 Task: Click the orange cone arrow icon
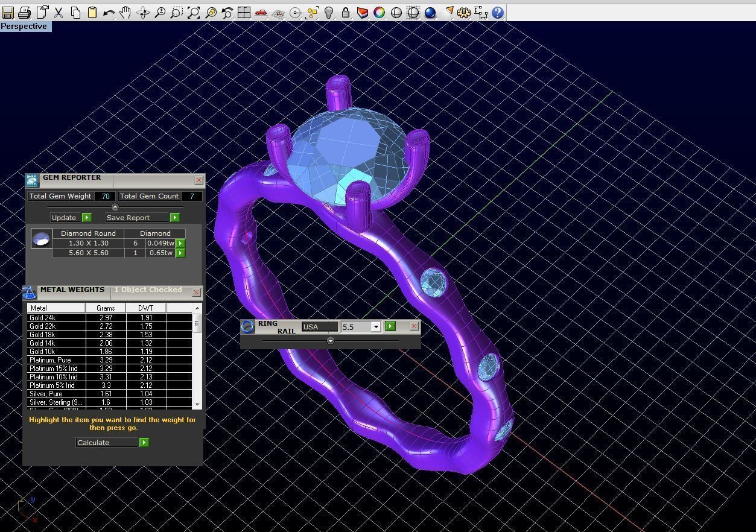(448, 12)
